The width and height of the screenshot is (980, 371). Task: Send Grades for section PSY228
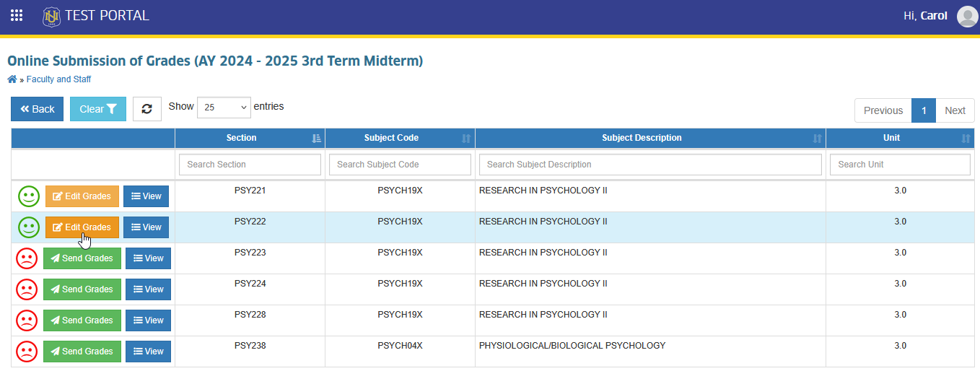[82, 320]
